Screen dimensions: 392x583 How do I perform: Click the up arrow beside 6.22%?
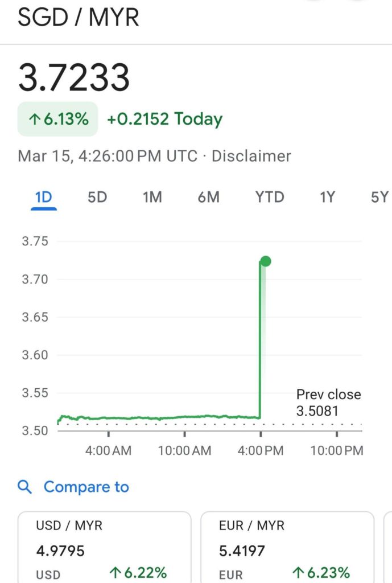coord(116,572)
